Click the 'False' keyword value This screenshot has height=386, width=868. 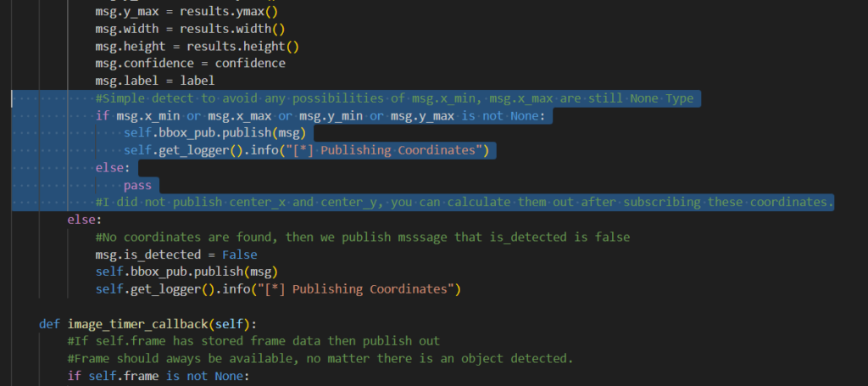239,255
